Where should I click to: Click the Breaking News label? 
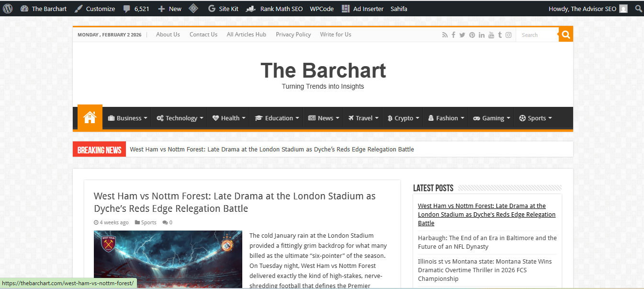click(99, 150)
